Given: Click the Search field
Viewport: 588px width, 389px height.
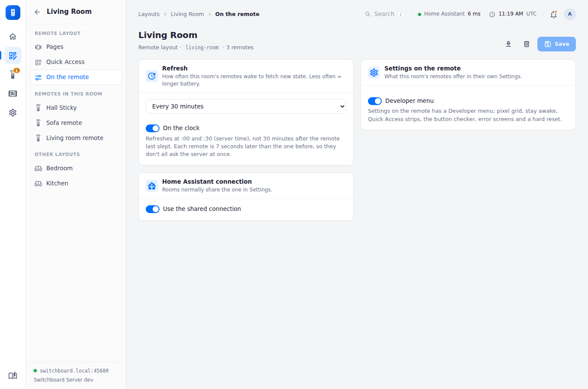Looking at the screenshot, I should pyautogui.click(x=384, y=14).
